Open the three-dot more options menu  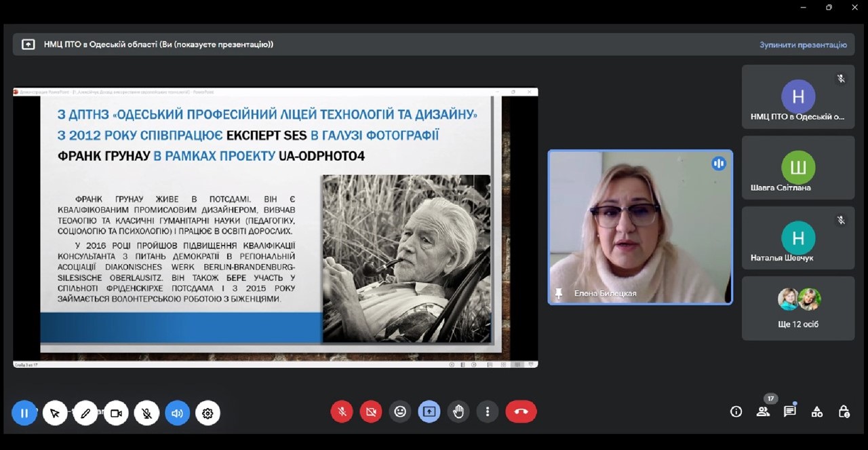(x=487, y=411)
